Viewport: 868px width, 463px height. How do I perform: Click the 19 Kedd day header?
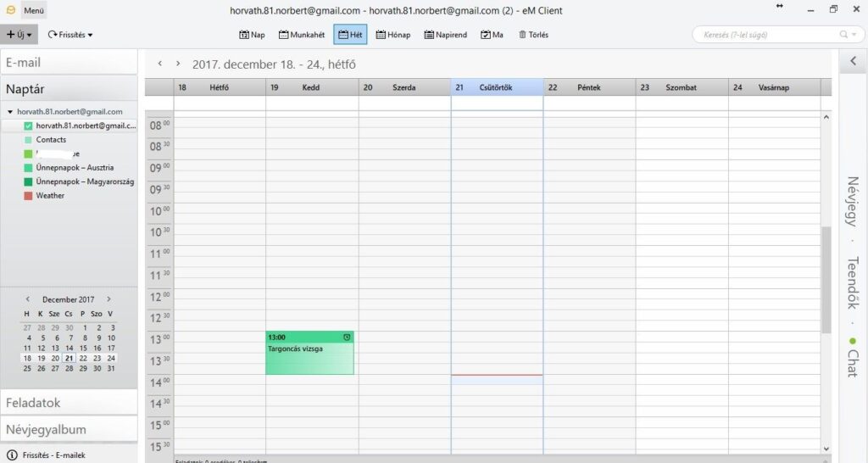(x=312, y=87)
